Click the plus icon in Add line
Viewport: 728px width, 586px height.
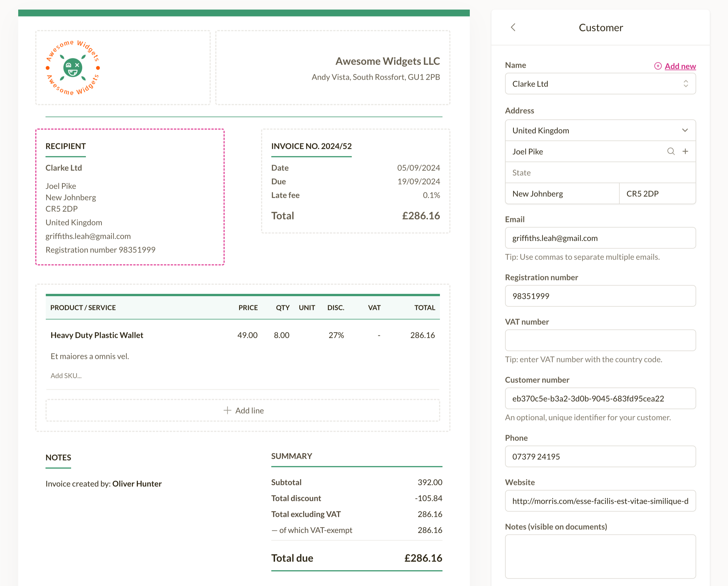click(227, 410)
